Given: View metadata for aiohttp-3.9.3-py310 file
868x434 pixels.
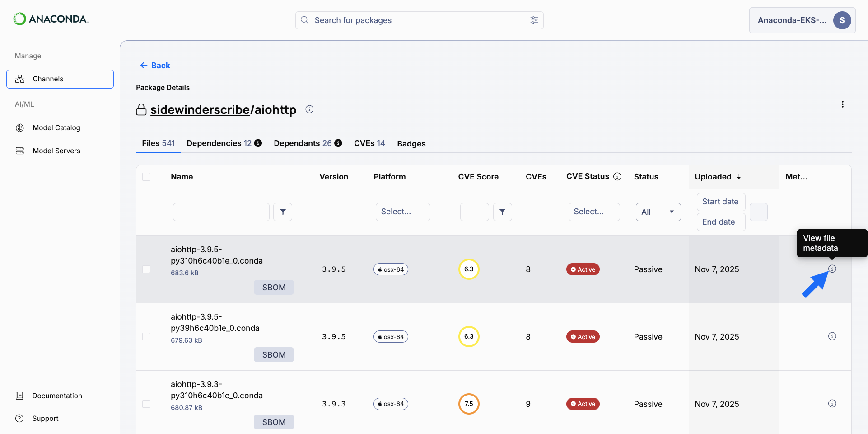Looking at the screenshot, I should point(832,404).
